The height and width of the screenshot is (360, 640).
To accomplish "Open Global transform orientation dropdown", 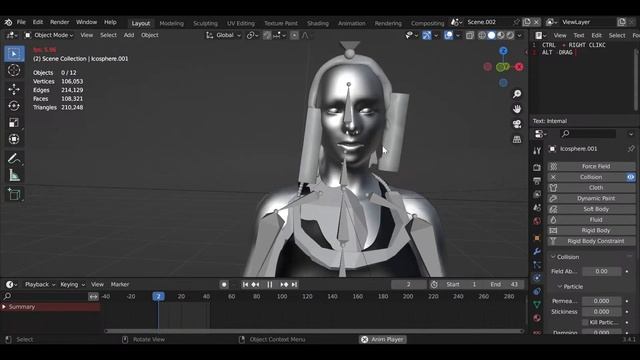I will [x=223, y=36].
